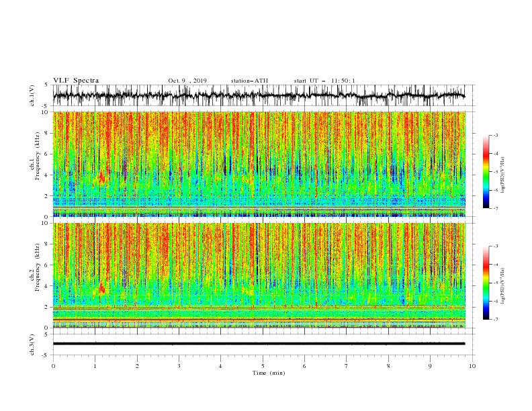Click the ch.1 waveform trace plot
Screen dimensions: 532x411
(x=259, y=95)
